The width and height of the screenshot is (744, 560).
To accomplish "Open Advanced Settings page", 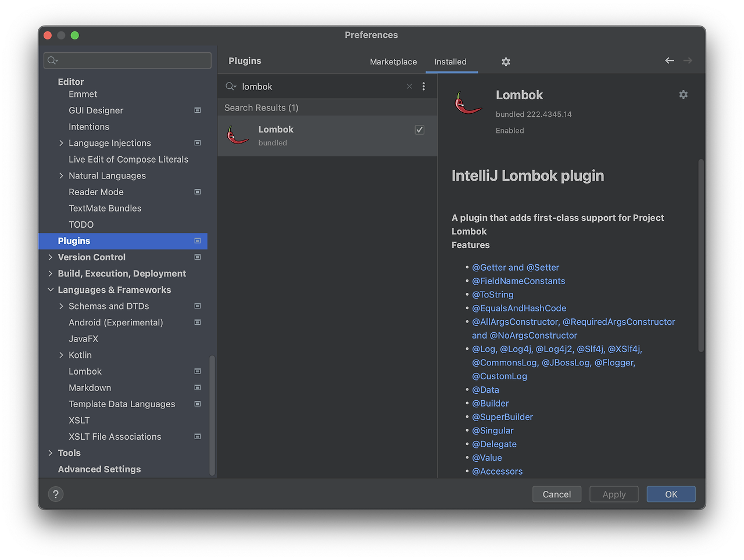I will tap(99, 469).
